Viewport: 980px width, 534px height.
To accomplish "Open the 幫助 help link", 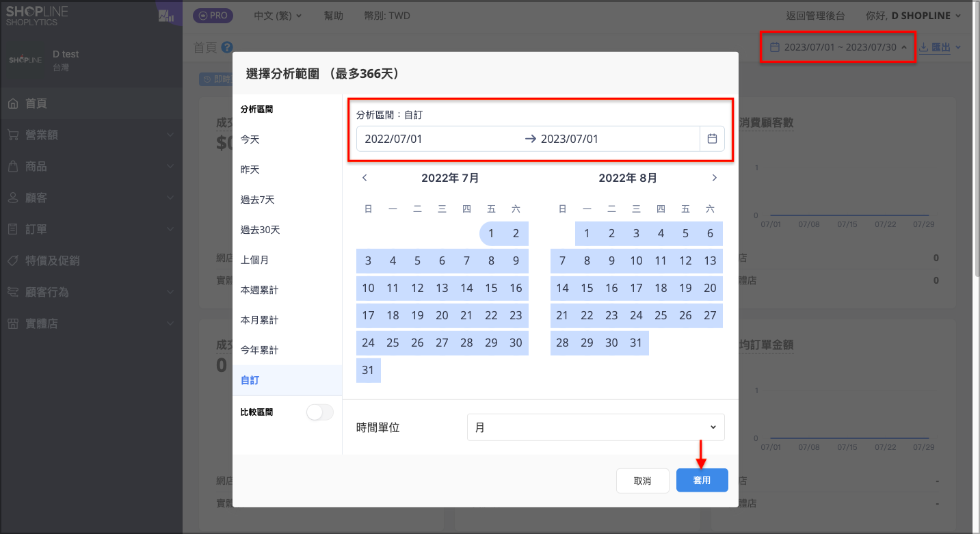I will coord(332,16).
